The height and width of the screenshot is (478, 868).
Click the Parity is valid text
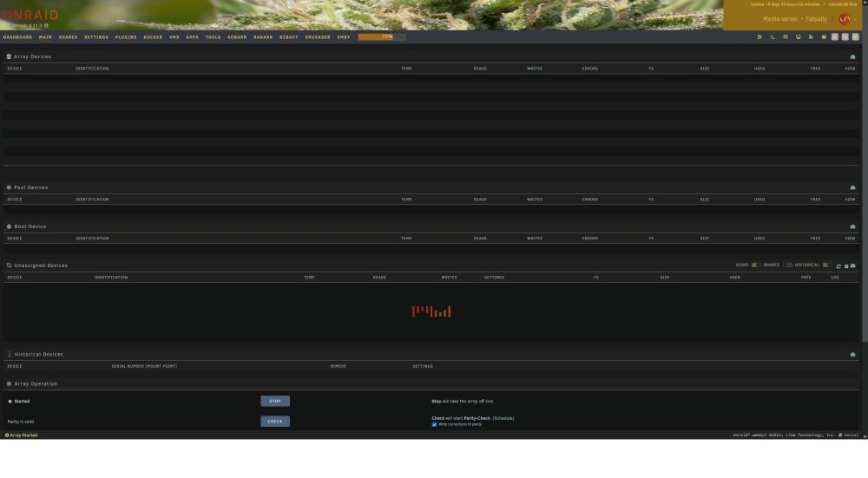(x=21, y=422)
